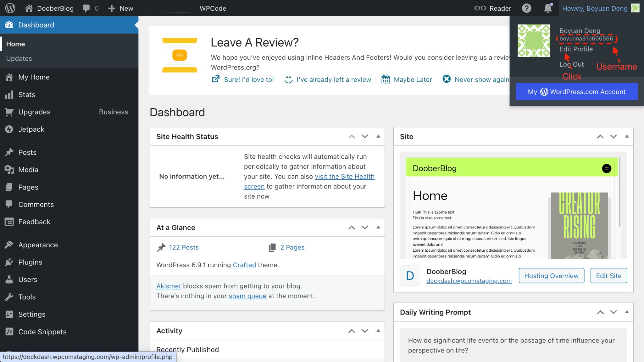Open the New content plus icon
The image size is (644, 362).
pyautogui.click(x=111, y=8)
